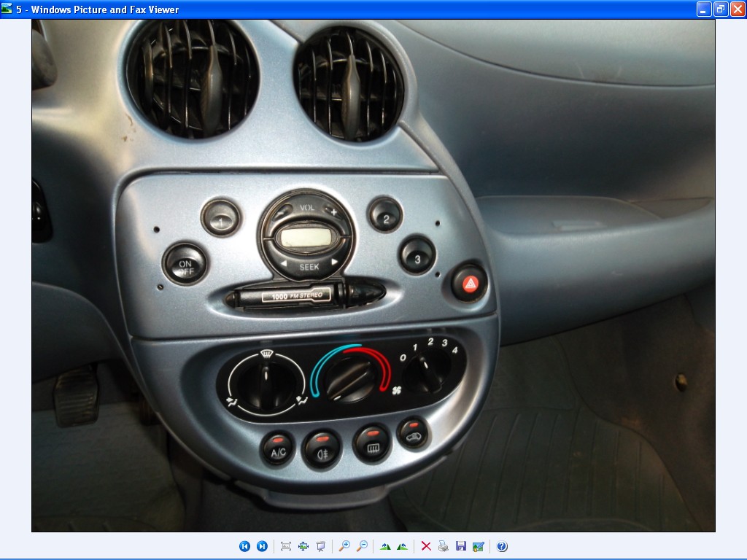Image resolution: width=747 pixels, height=560 pixels.
Task: Open the system menu from title bar icon
Action: (x=7, y=9)
